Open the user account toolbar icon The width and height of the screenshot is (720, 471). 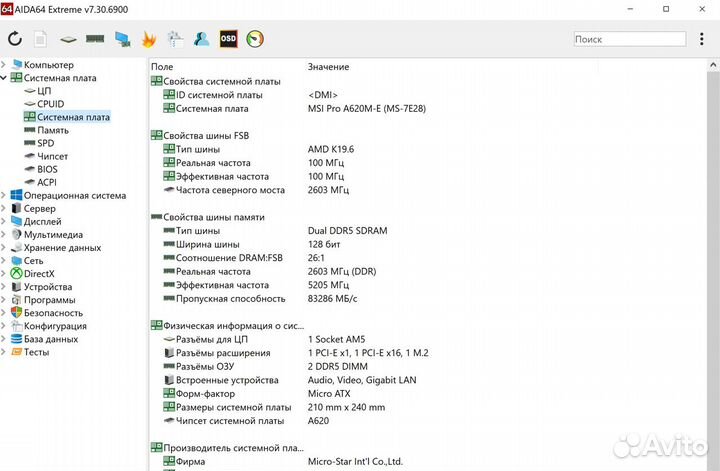pyautogui.click(x=202, y=39)
